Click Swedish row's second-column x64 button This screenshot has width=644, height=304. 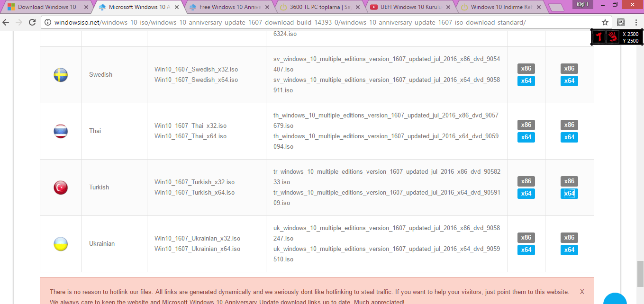(x=569, y=81)
